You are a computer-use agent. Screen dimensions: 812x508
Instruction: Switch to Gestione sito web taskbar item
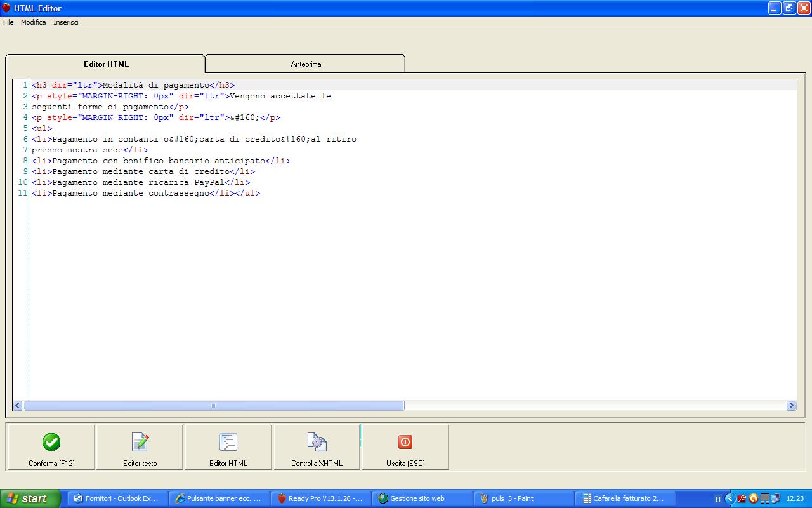422,498
